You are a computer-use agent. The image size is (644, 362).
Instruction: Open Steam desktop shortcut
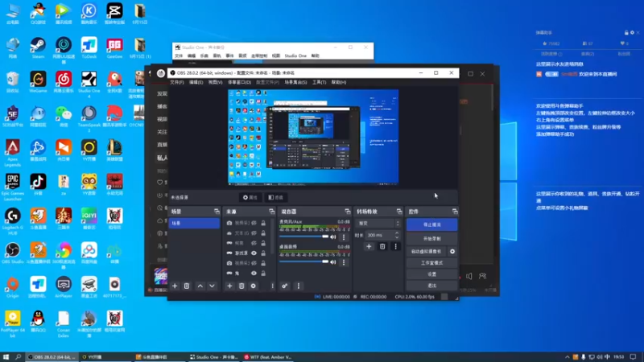(38, 48)
